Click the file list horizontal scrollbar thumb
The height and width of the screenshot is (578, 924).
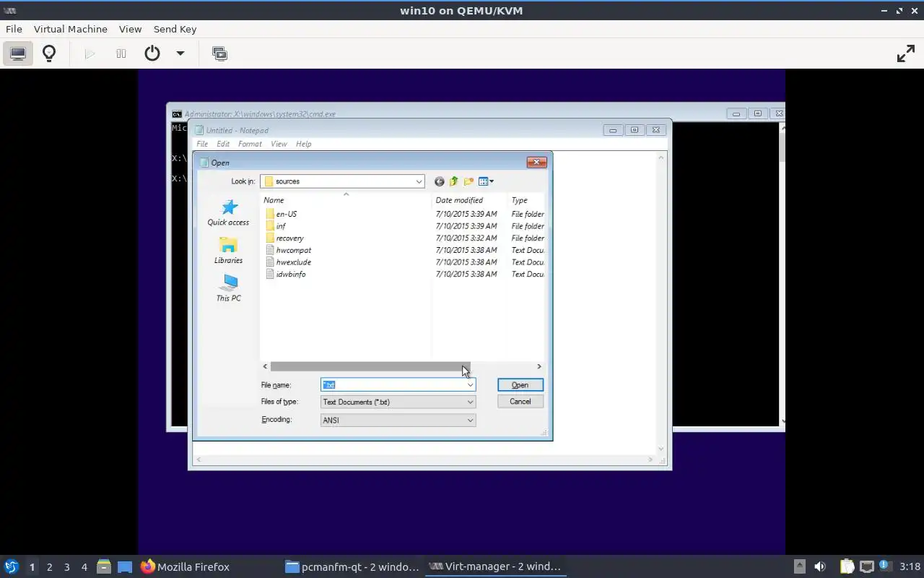(370, 367)
